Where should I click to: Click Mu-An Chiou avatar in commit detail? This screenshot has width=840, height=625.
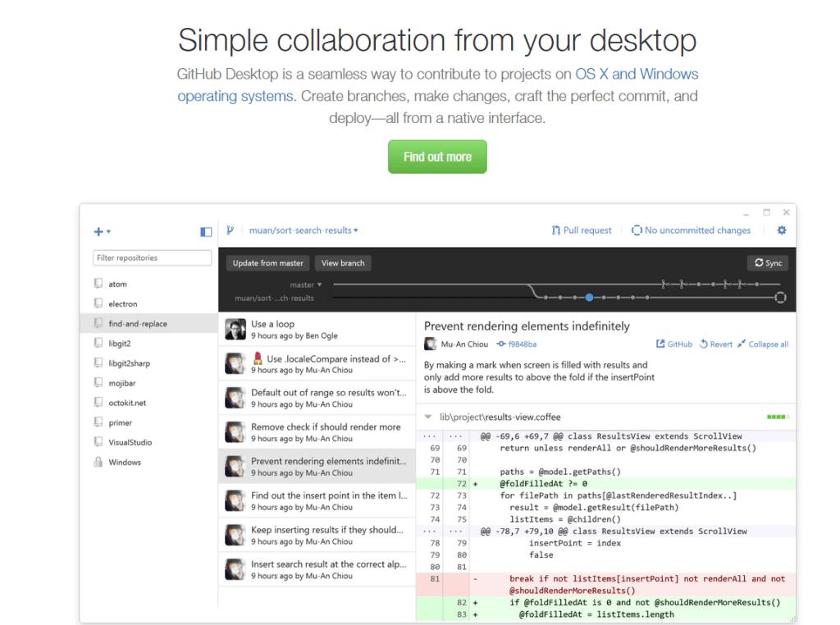pos(430,344)
